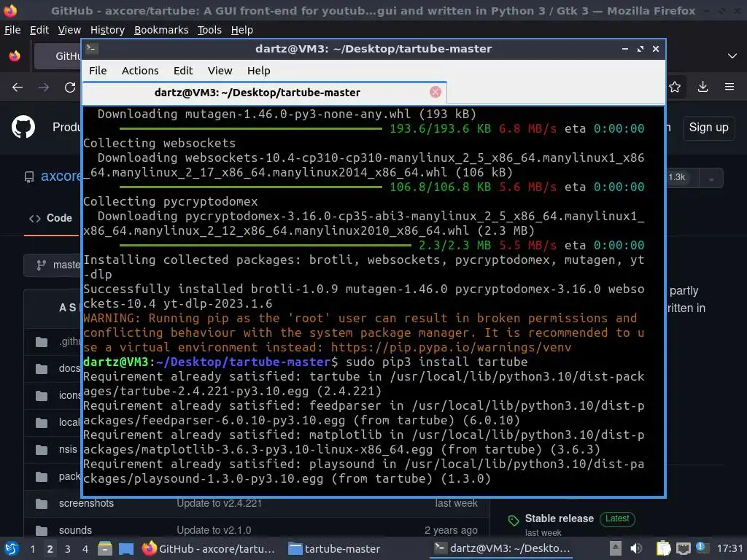
Task: Click the show desktop panel icon
Action: click(x=125, y=549)
